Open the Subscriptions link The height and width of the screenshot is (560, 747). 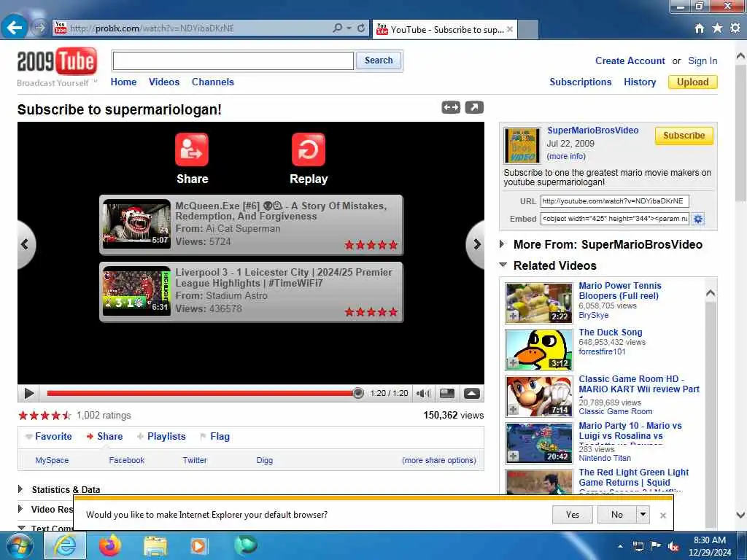click(x=580, y=82)
